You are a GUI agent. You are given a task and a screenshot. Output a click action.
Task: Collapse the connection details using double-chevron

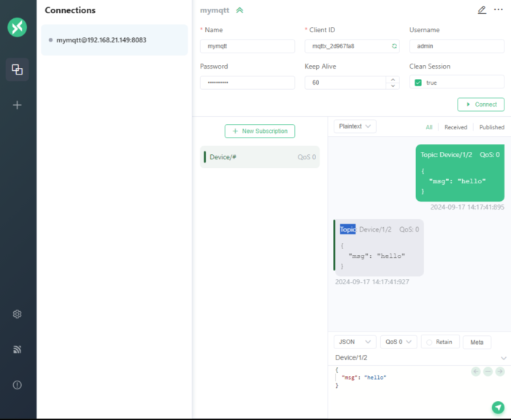click(239, 10)
